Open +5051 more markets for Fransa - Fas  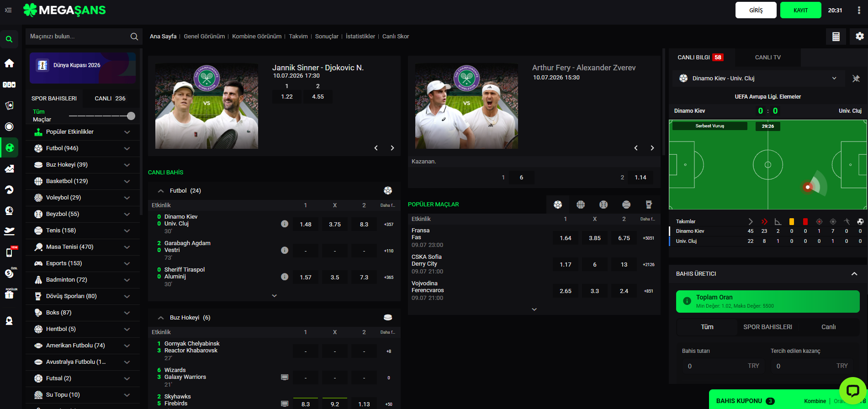click(648, 238)
